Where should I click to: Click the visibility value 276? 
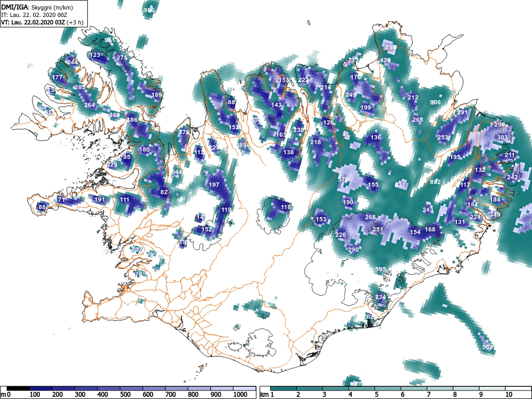click(x=184, y=132)
